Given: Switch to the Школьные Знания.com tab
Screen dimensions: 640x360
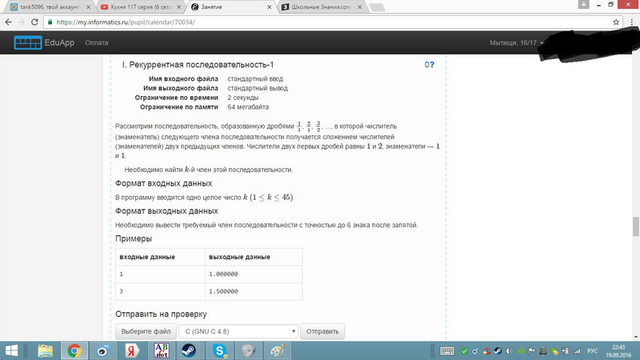Looking at the screenshot, I should [322, 7].
